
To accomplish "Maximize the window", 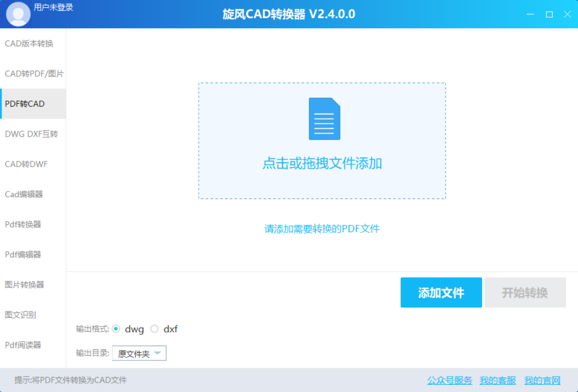I will coord(549,14).
